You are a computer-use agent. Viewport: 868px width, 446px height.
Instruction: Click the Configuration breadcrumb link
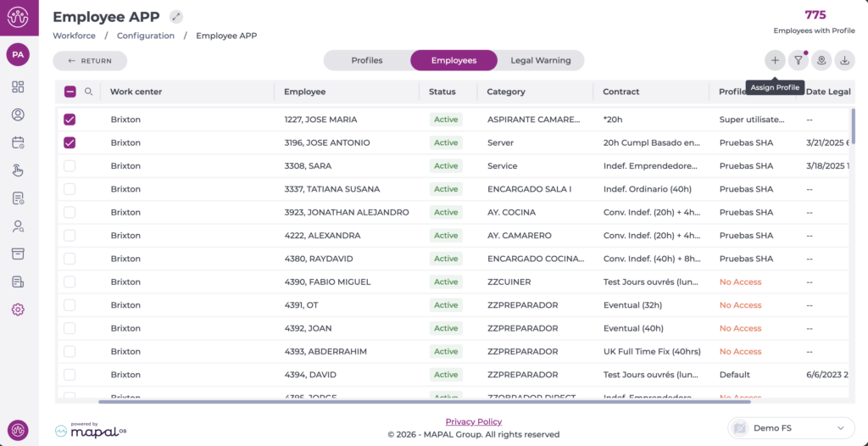click(x=146, y=36)
